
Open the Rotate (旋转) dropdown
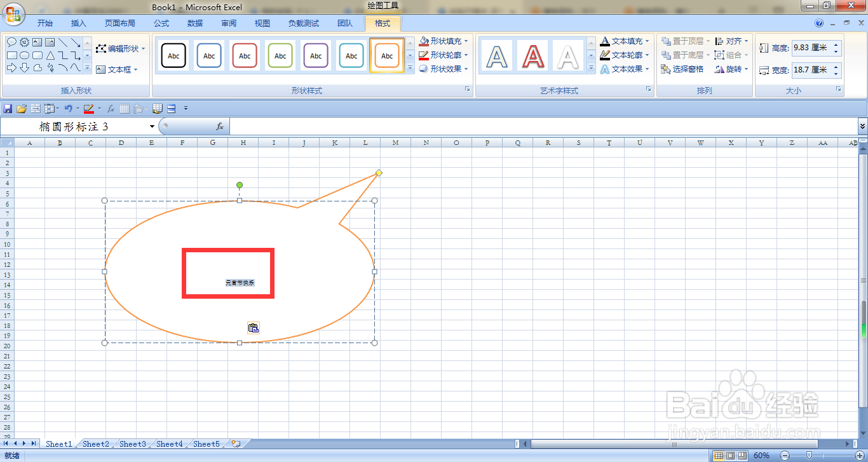[x=732, y=69]
